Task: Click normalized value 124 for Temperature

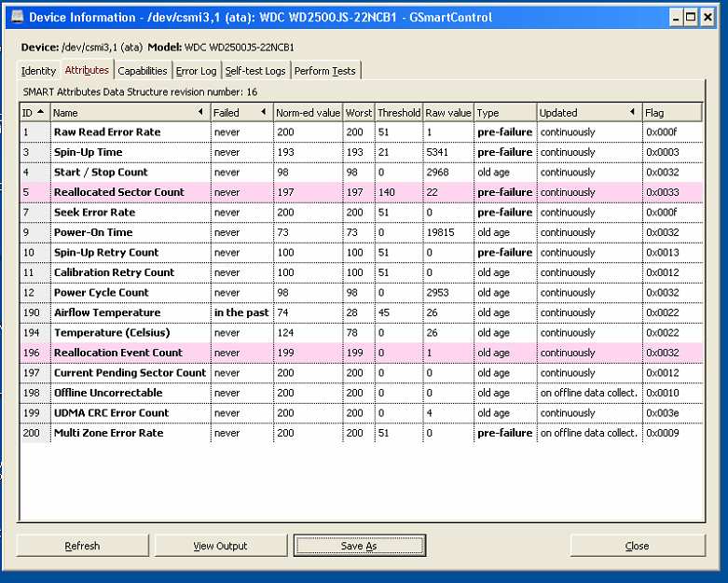Action: pos(285,333)
